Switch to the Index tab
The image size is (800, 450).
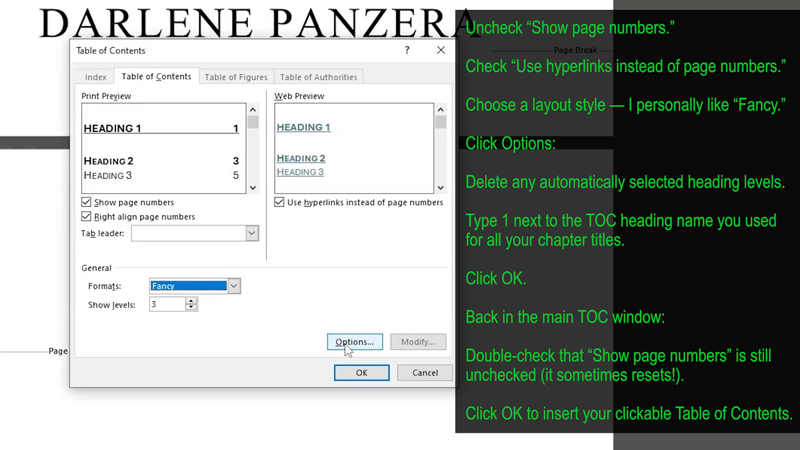pos(95,77)
